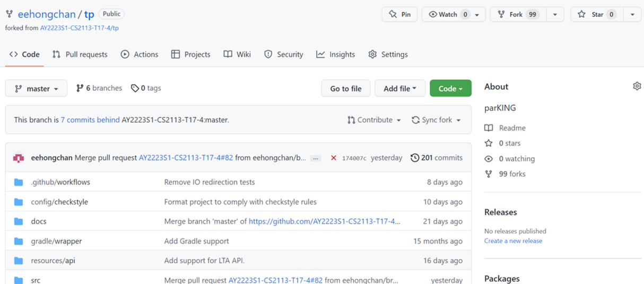Open the Projects tab
Screen dimensions: 644x284
coord(191,54)
